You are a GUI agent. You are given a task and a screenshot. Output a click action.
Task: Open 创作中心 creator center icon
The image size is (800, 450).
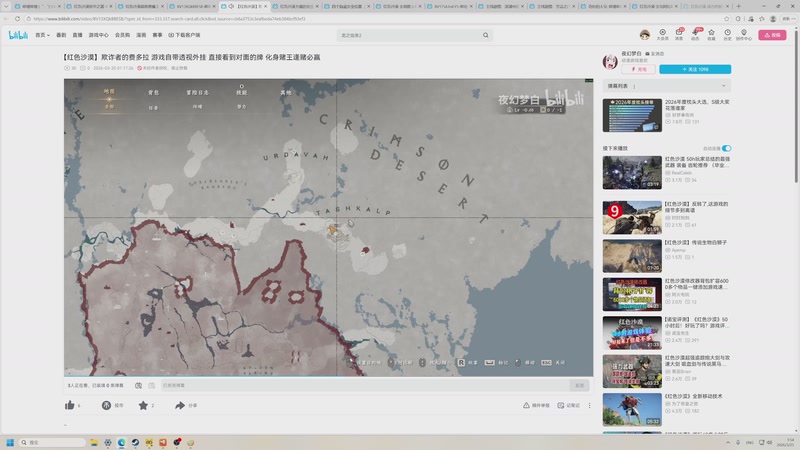[744, 35]
